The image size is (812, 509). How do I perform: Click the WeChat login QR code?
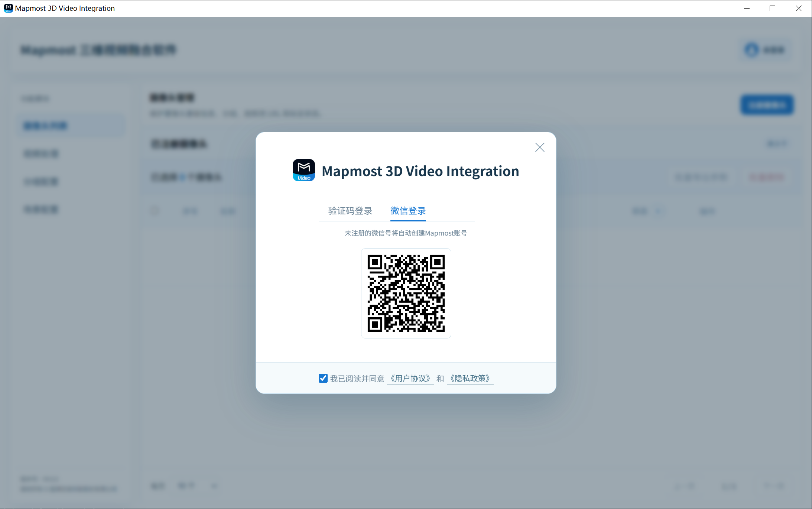[x=406, y=293]
